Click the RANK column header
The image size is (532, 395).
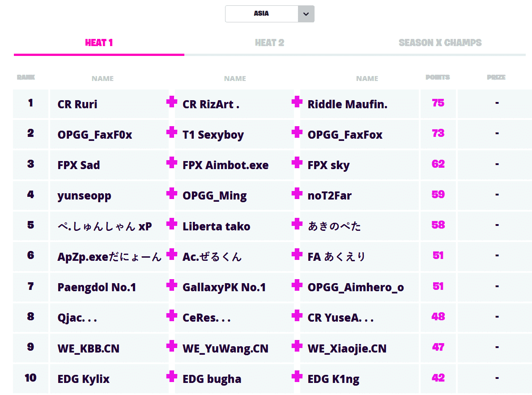[x=26, y=77]
